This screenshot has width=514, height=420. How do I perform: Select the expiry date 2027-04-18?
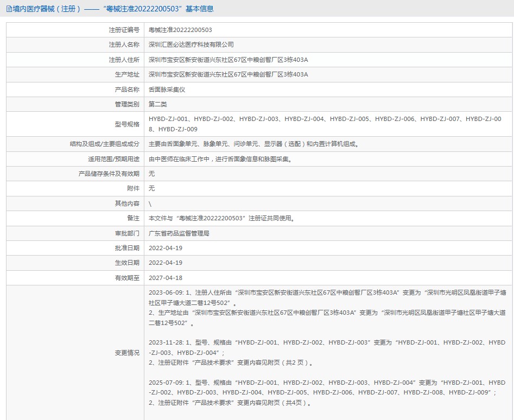pos(166,278)
